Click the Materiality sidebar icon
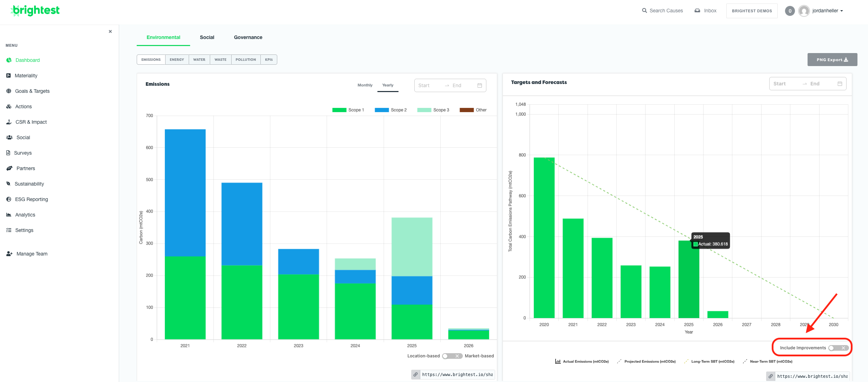The height and width of the screenshot is (382, 868). pos(9,76)
